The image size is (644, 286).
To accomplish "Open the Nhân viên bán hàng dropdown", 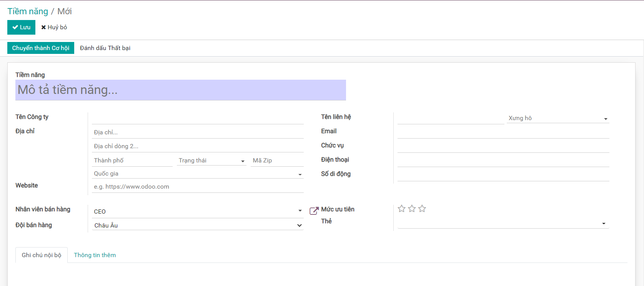I will pyautogui.click(x=197, y=211).
